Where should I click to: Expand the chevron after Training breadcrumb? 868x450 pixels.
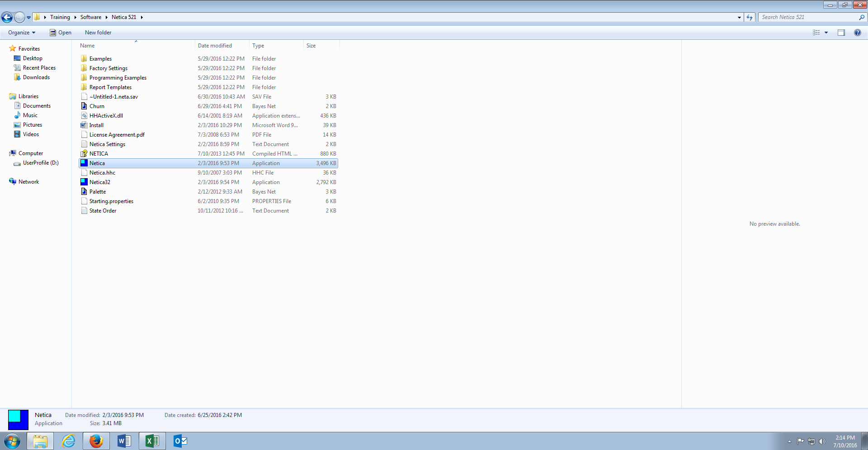(x=75, y=17)
